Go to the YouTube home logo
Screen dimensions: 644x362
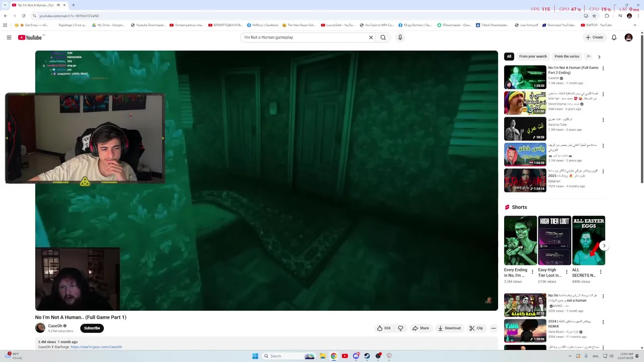[30, 37]
